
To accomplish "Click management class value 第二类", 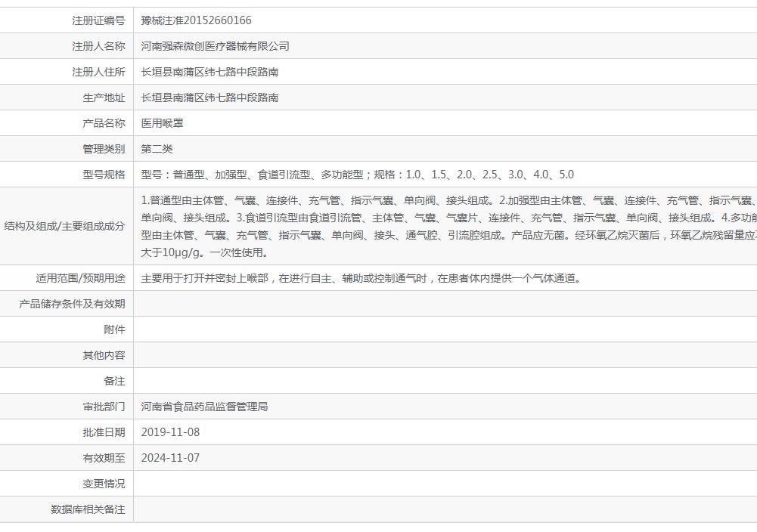I will (x=157, y=149).
